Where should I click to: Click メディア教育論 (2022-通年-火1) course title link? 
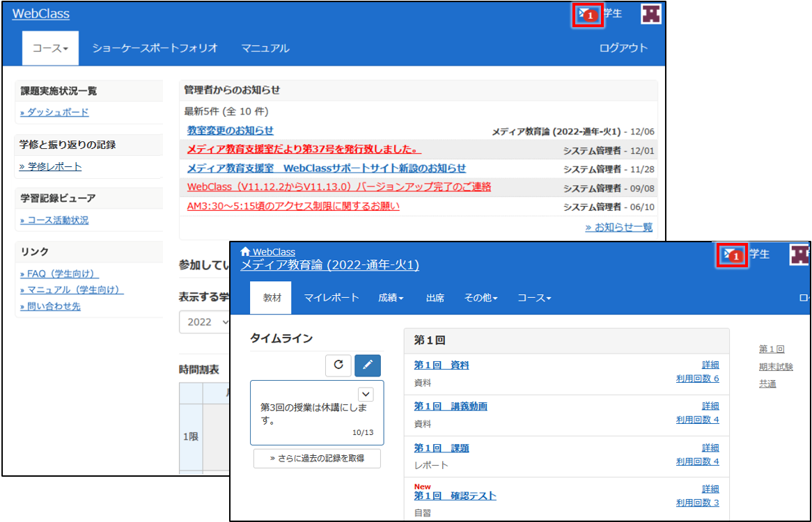click(330, 265)
